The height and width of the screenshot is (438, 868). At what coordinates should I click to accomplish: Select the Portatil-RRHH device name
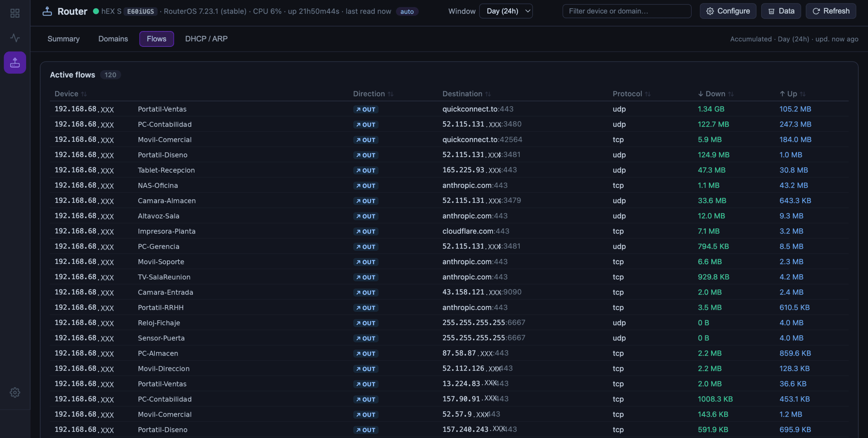pos(160,308)
